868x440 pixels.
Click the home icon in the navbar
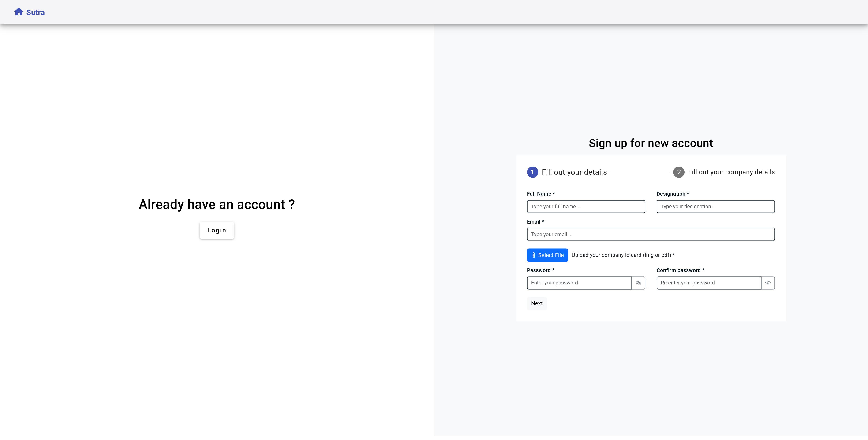(19, 12)
